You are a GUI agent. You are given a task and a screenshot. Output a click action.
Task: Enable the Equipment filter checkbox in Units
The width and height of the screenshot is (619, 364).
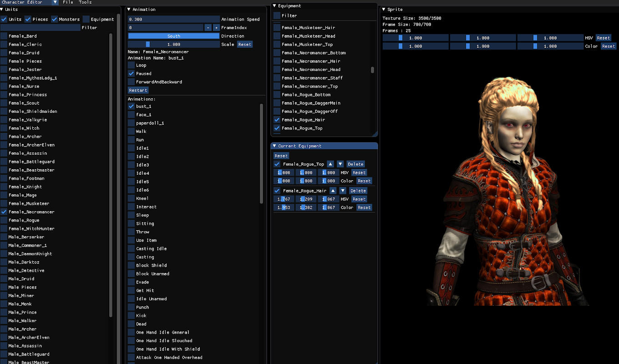(86, 19)
